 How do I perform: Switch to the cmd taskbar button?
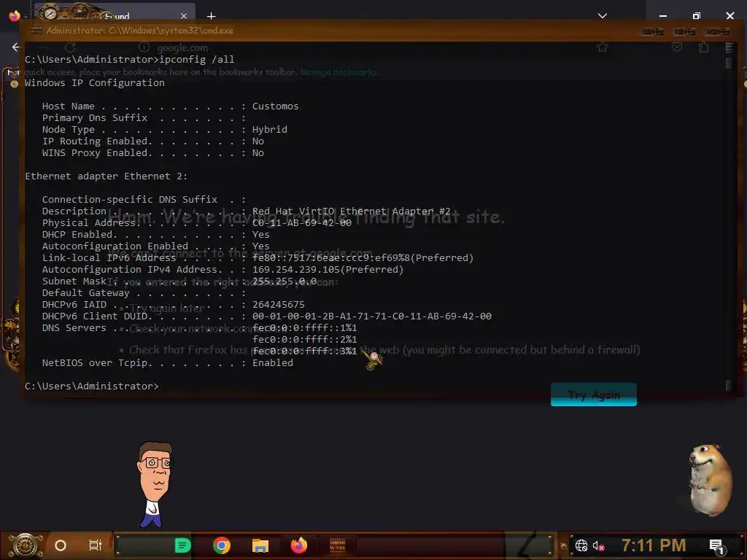tap(338, 545)
